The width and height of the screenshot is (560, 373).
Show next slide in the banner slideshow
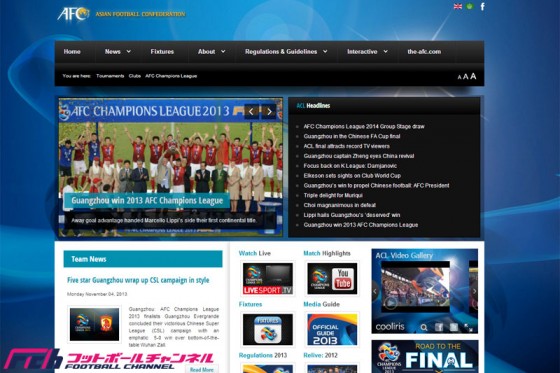(x=269, y=112)
